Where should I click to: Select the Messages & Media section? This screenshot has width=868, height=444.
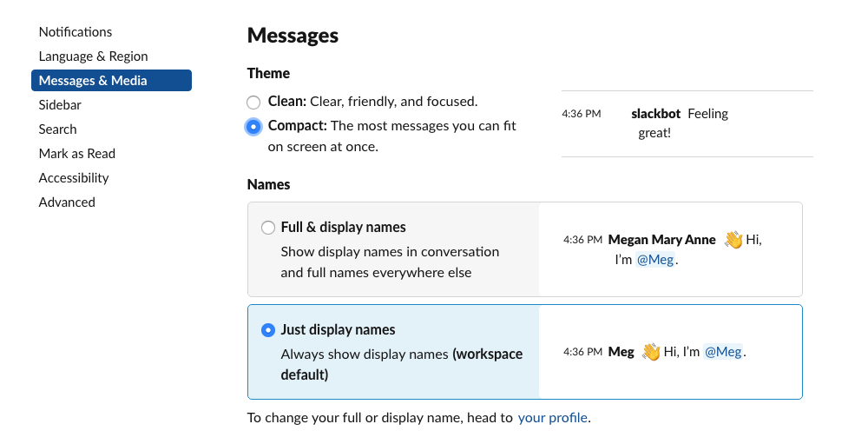pos(111,81)
